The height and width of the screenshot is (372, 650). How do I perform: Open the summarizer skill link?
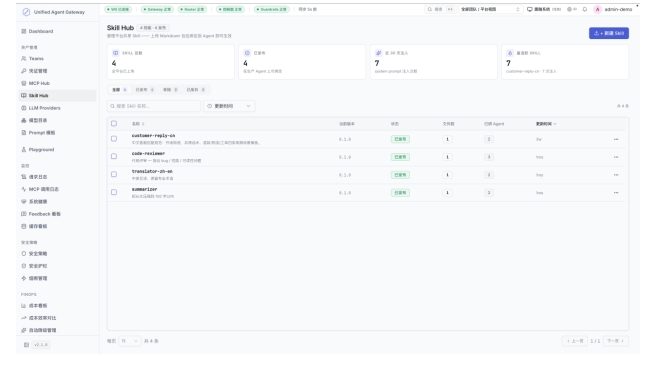144,189
